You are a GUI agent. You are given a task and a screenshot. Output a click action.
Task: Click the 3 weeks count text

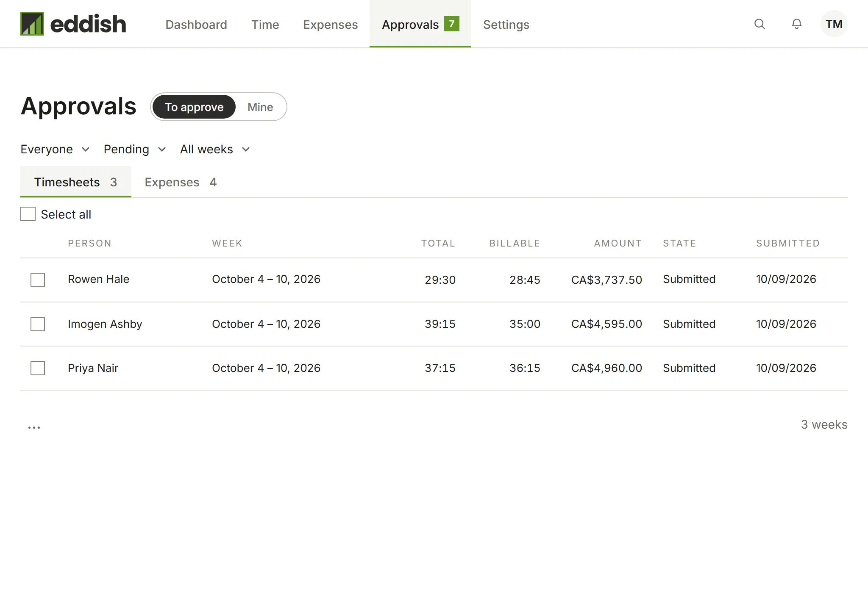pos(824,424)
